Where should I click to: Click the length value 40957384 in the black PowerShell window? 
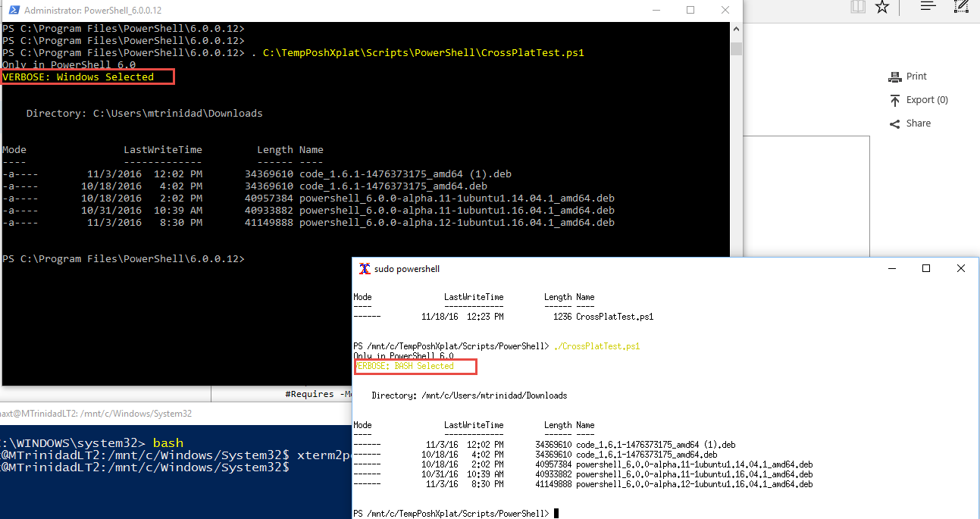(x=269, y=199)
